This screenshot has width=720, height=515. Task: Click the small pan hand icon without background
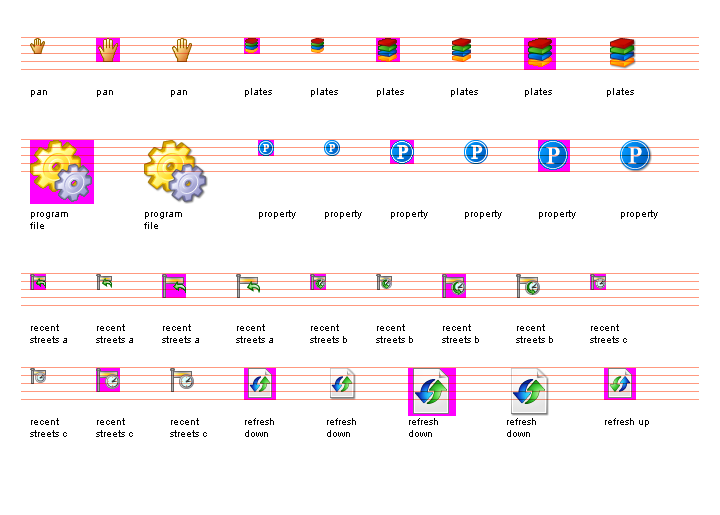click(x=38, y=46)
